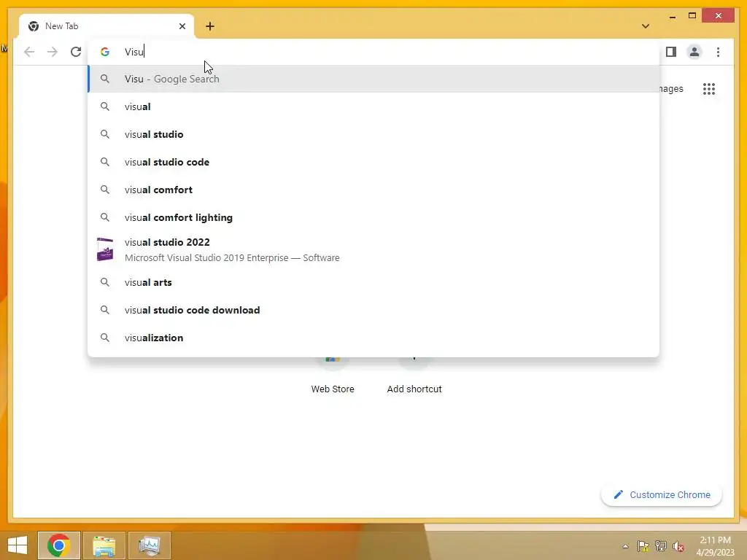This screenshot has height=560, width=747.
Task: Open the Customize Chrome button
Action: (661, 495)
